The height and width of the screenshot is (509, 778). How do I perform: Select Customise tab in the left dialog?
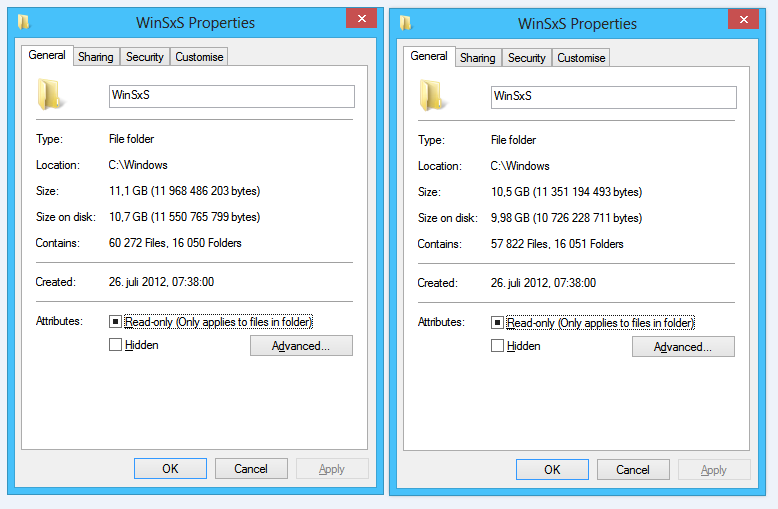[x=199, y=57]
